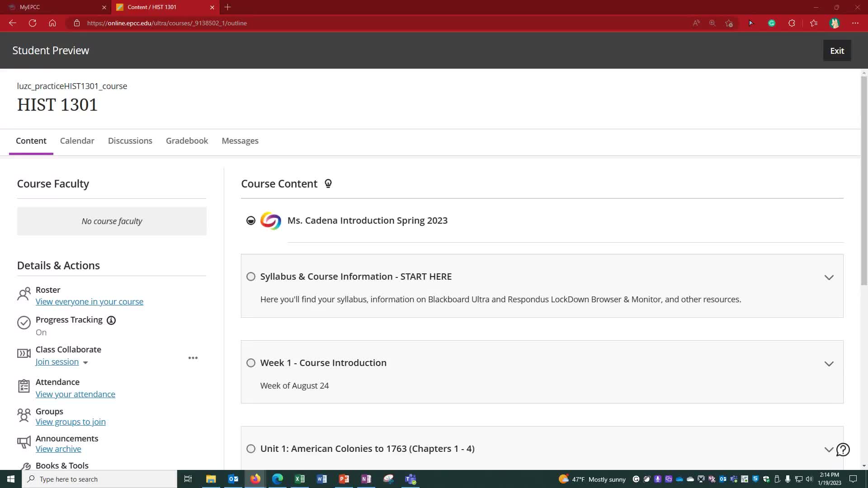Open the Gradebook tab

187,141
